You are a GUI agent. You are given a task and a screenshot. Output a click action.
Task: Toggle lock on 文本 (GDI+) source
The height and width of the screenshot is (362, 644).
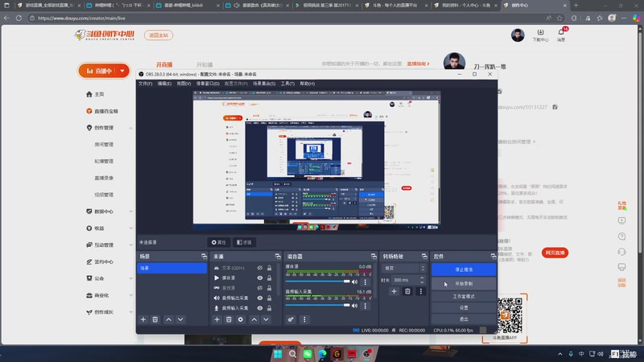270,268
